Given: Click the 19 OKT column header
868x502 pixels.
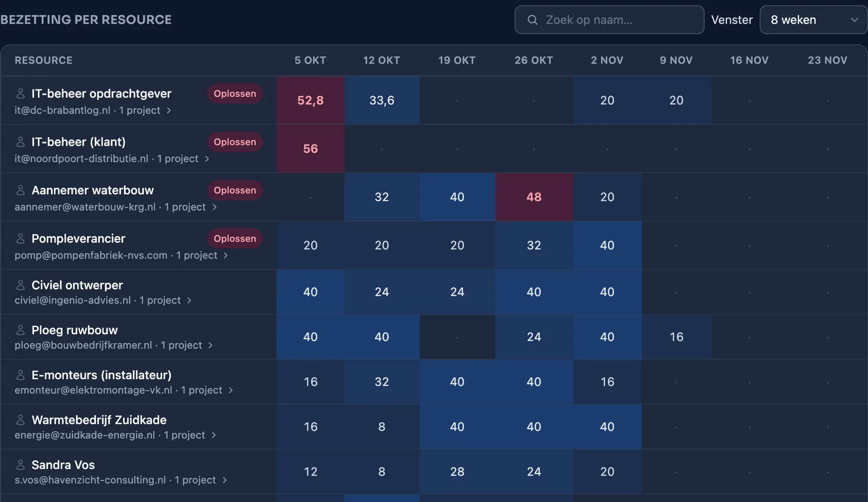Looking at the screenshot, I should 457,60.
